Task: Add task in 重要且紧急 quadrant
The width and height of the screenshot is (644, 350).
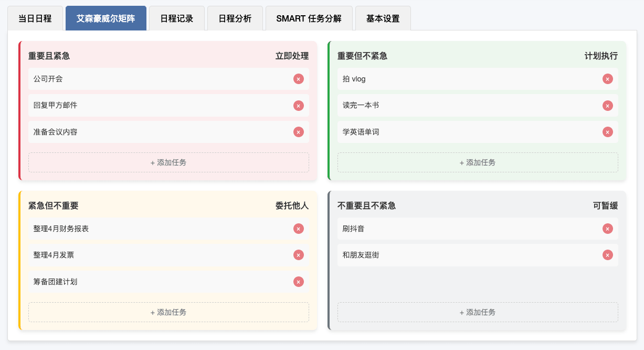Action: click(168, 162)
